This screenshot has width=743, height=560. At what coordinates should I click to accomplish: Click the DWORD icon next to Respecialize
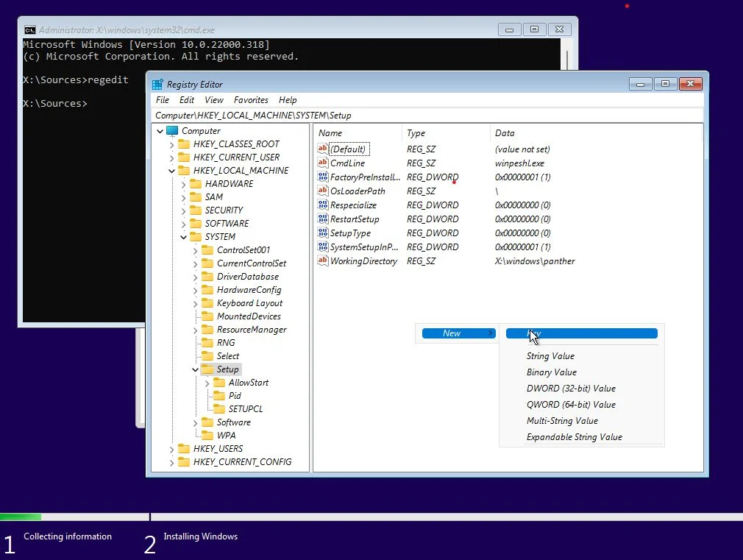(323, 205)
